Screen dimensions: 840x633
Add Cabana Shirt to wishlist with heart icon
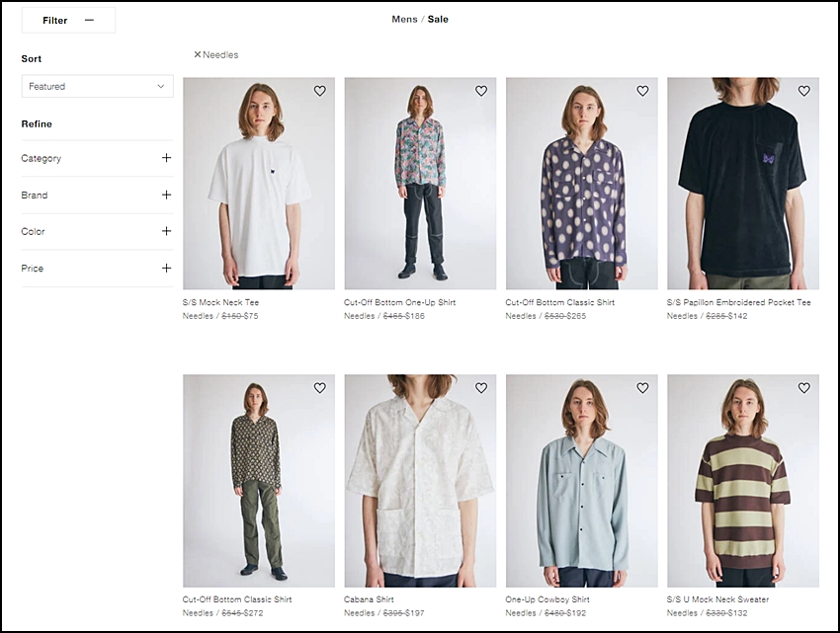coord(481,388)
